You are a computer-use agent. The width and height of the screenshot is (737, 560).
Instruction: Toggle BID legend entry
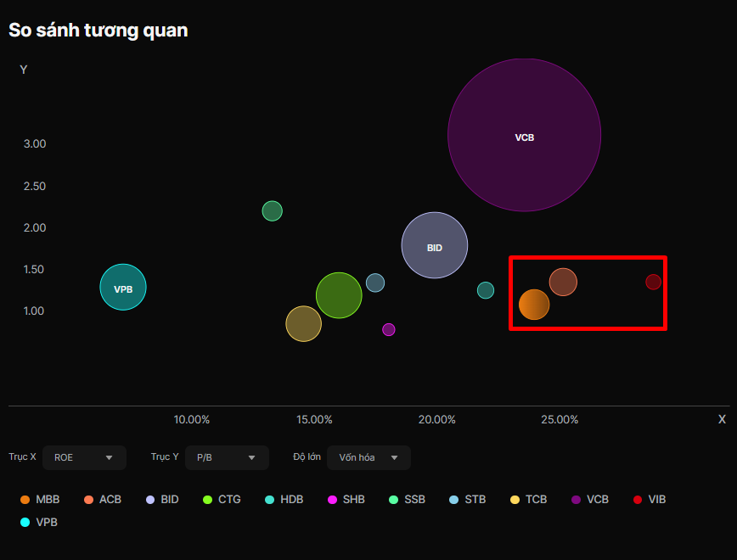click(162, 500)
